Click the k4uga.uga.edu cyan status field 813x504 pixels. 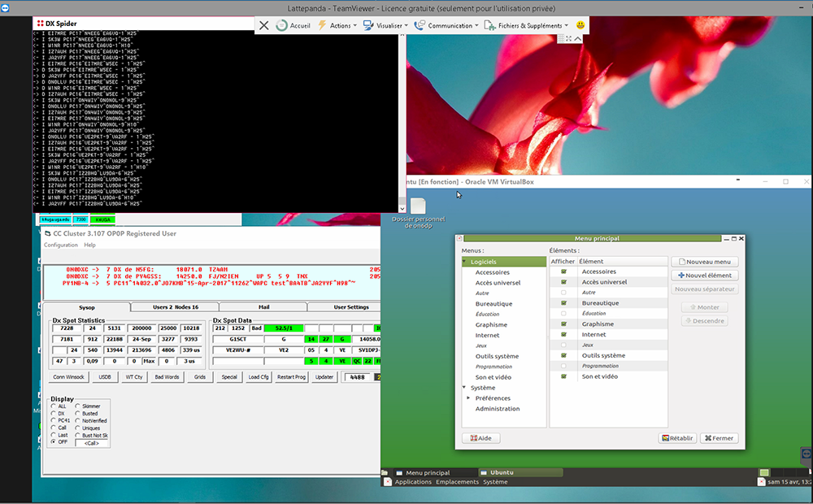(55, 219)
